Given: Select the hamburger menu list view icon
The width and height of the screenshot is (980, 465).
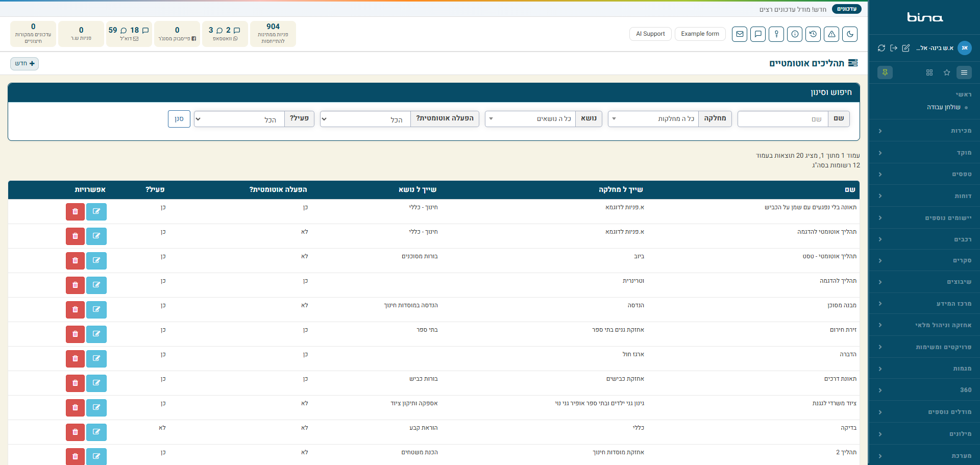Looking at the screenshot, I should (x=964, y=72).
